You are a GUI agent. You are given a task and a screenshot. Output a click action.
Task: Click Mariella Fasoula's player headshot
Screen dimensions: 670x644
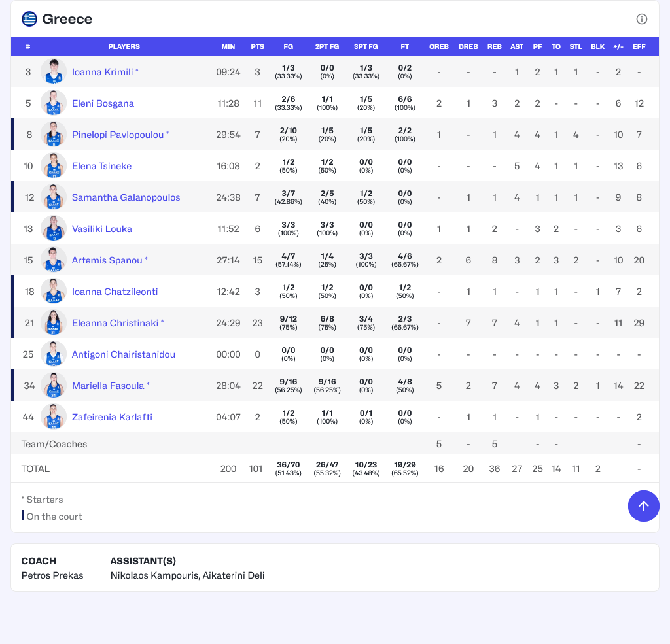(54, 386)
